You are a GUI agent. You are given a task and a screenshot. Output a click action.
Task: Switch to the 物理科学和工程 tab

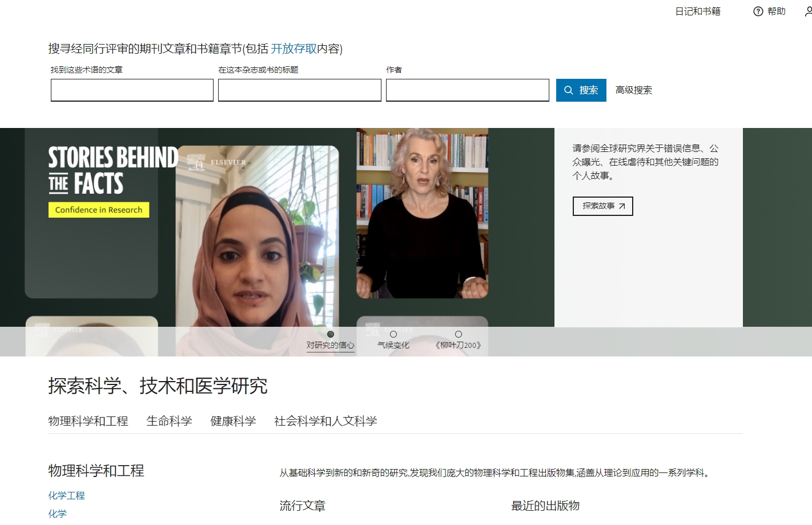coord(89,421)
